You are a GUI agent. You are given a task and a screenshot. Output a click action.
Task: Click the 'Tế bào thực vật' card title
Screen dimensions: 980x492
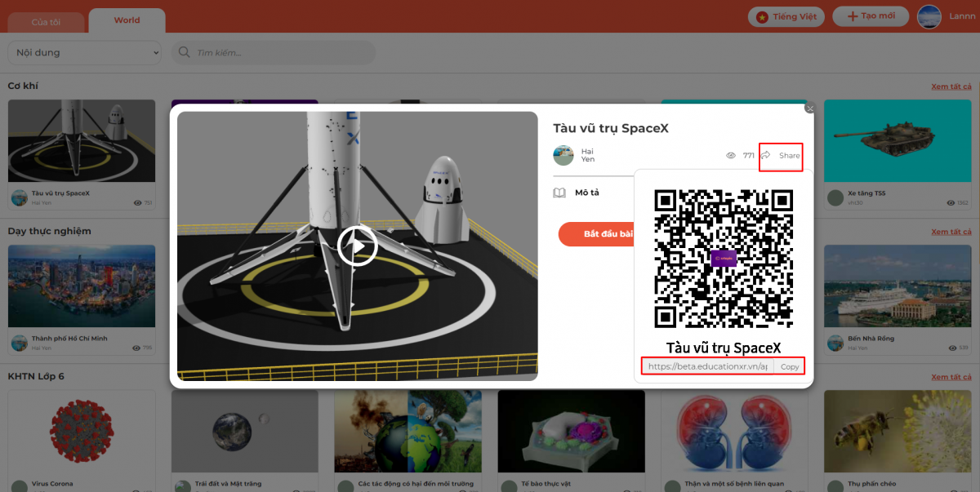click(548, 484)
